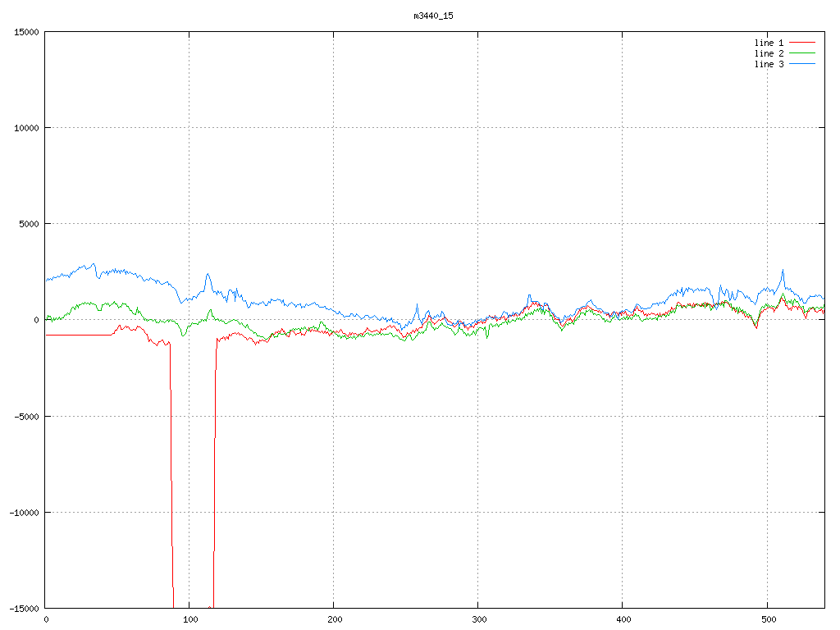Click the -10000 y-axis tick label
The height and width of the screenshot is (630, 840).
point(23,512)
